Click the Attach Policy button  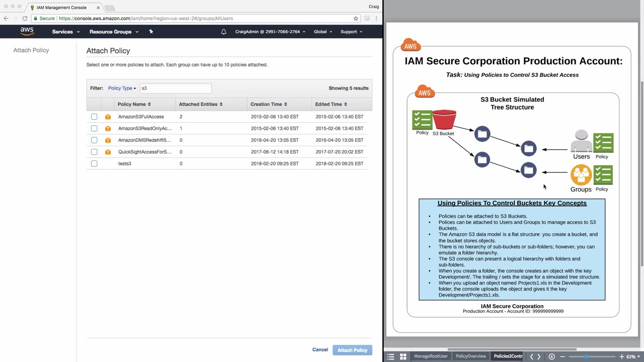(353, 350)
